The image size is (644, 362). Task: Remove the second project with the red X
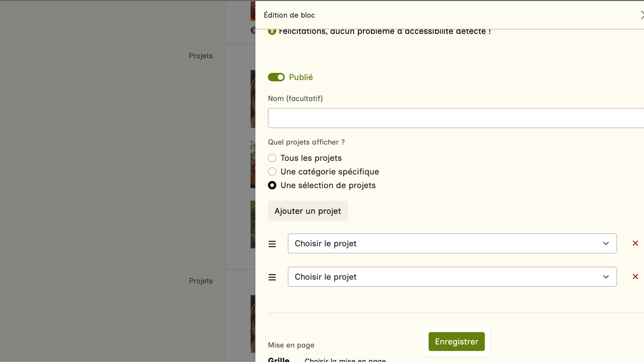pyautogui.click(x=635, y=277)
